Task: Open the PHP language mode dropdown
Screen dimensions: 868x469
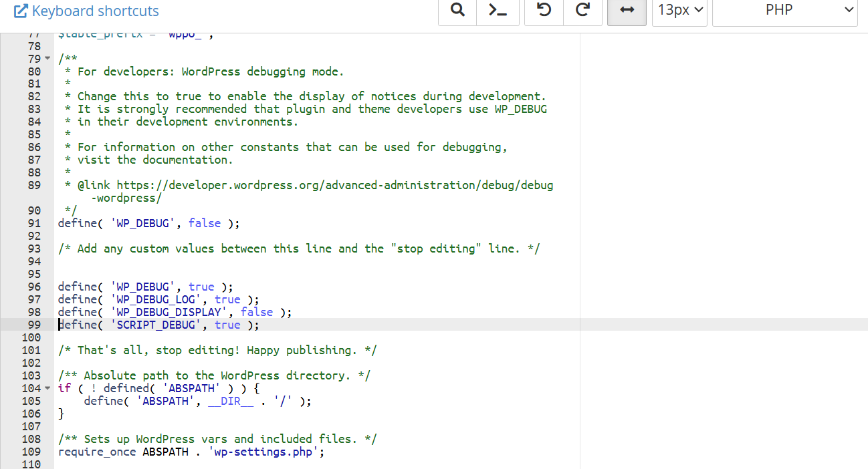Action: tap(785, 11)
